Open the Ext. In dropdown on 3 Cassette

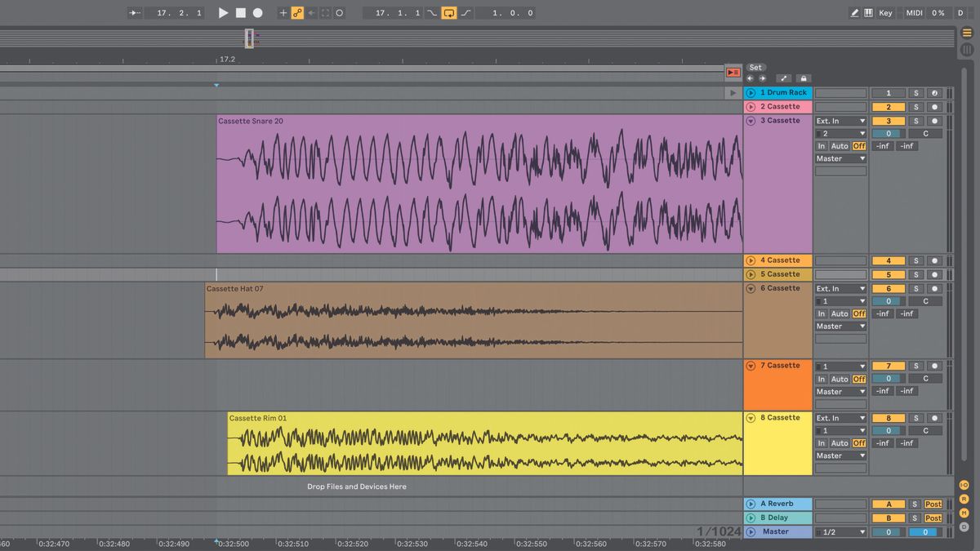click(x=840, y=120)
